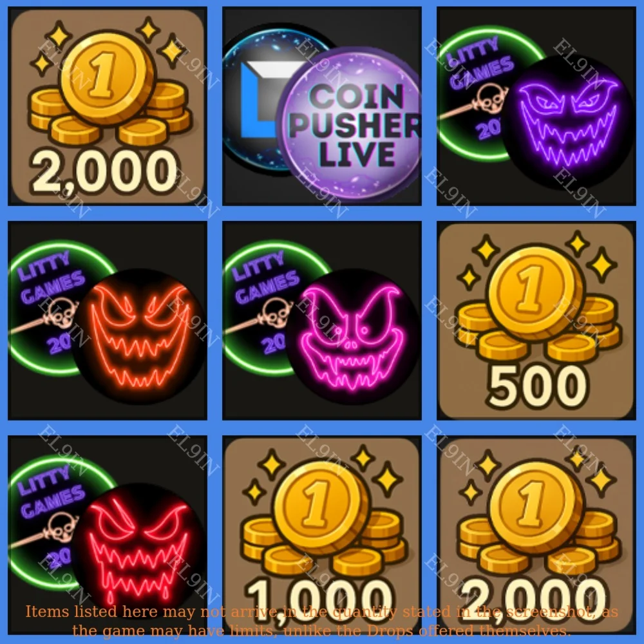Click the "500" number label
Viewport: 644px width, 644px height.
537,386
